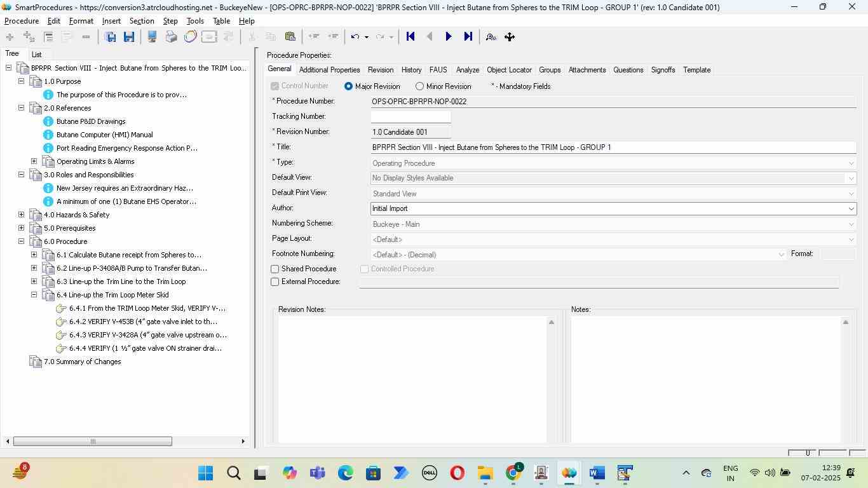Jump to first item navigation icon
This screenshot has height=488, width=868.
(x=410, y=37)
